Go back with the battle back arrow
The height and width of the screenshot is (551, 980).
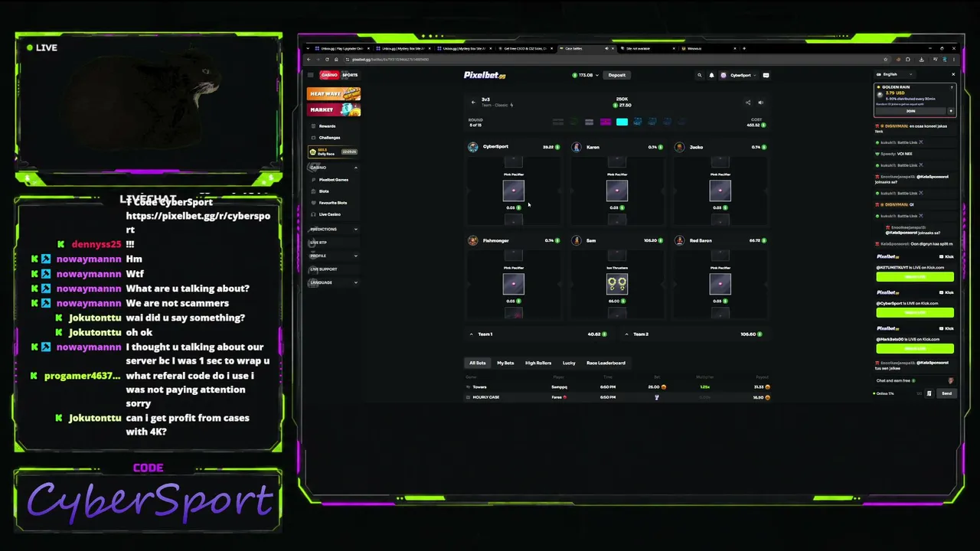(473, 102)
